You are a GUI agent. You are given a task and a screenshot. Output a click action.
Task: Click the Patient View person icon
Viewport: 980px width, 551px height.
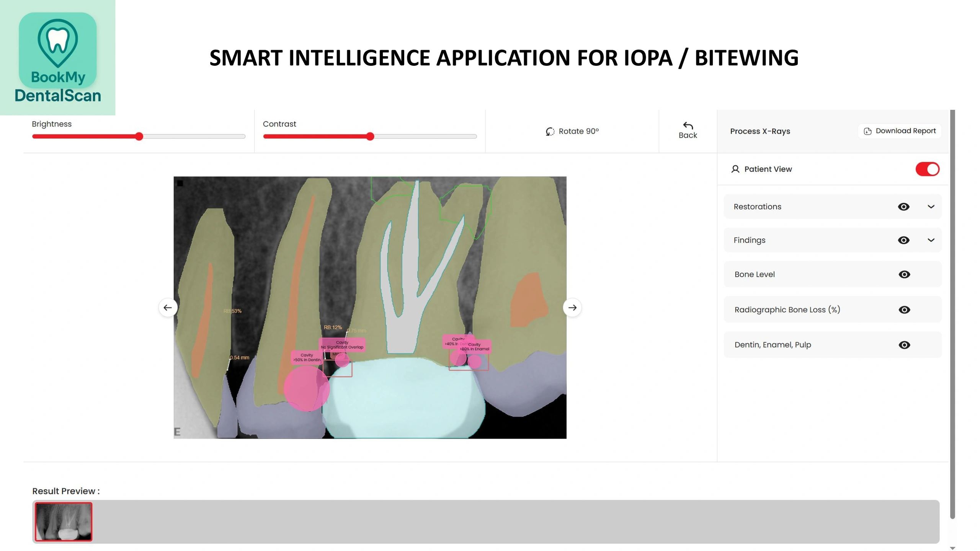coord(735,169)
